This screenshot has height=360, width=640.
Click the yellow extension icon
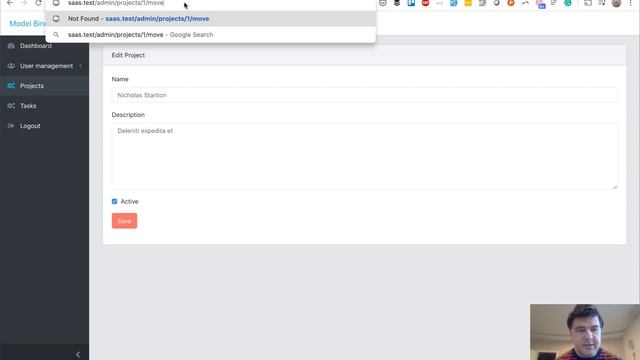[468, 3]
